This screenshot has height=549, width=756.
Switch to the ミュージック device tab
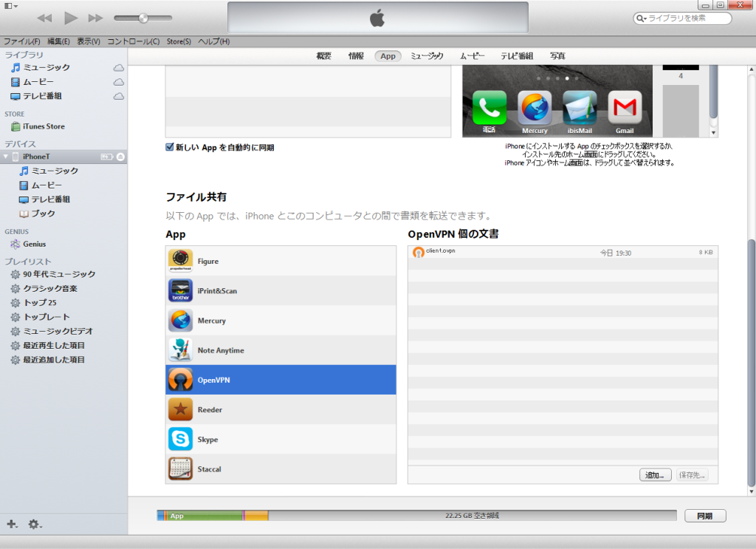(427, 56)
